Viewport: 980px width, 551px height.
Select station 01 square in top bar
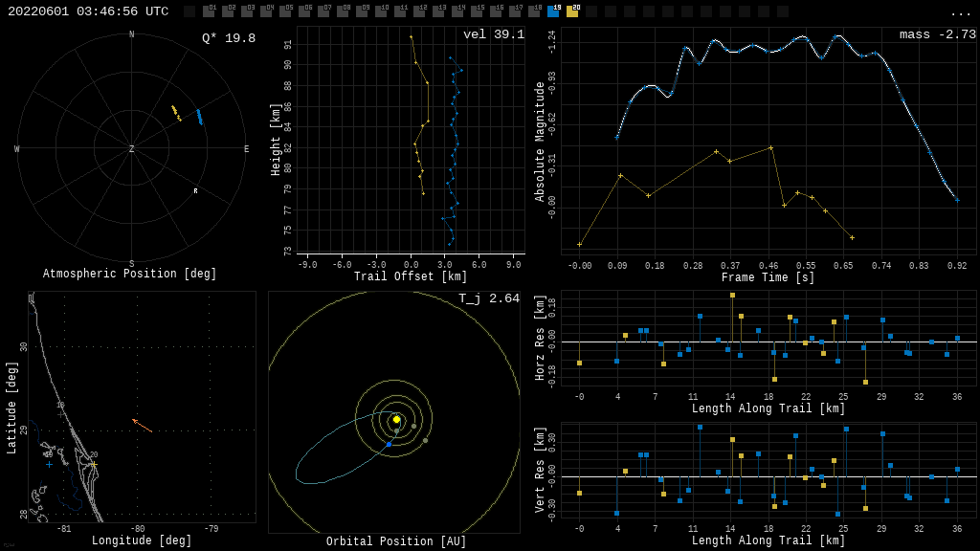pyautogui.click(x=209, y=11)
